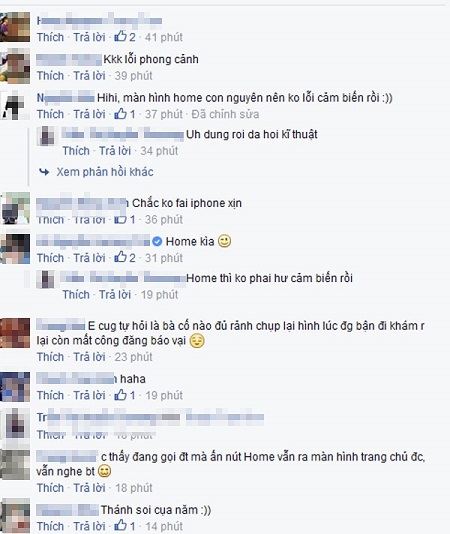Click like icon on 'Thánh soi của năm' comment
This screenshot has width=450, height=534.
coord(120,526)
